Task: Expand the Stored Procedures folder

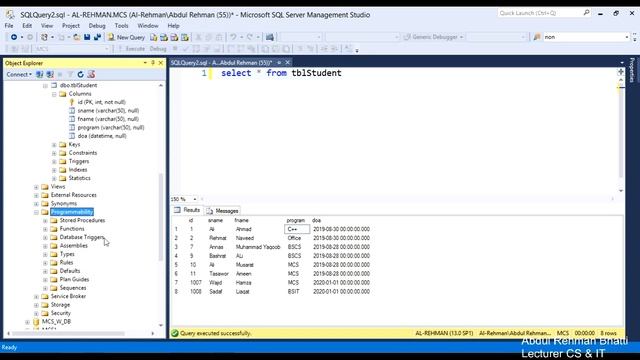Action: pyautogui.click(x=45, y=220)
